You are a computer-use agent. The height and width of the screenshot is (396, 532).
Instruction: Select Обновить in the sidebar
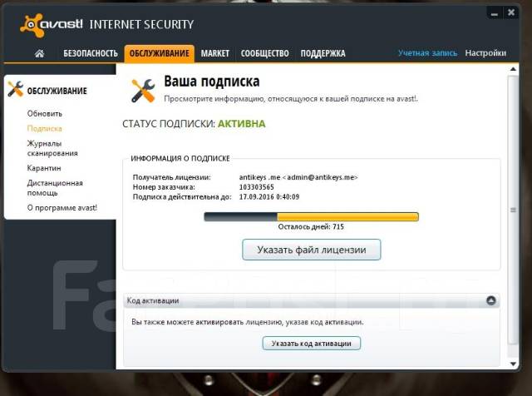pos(45,114)
